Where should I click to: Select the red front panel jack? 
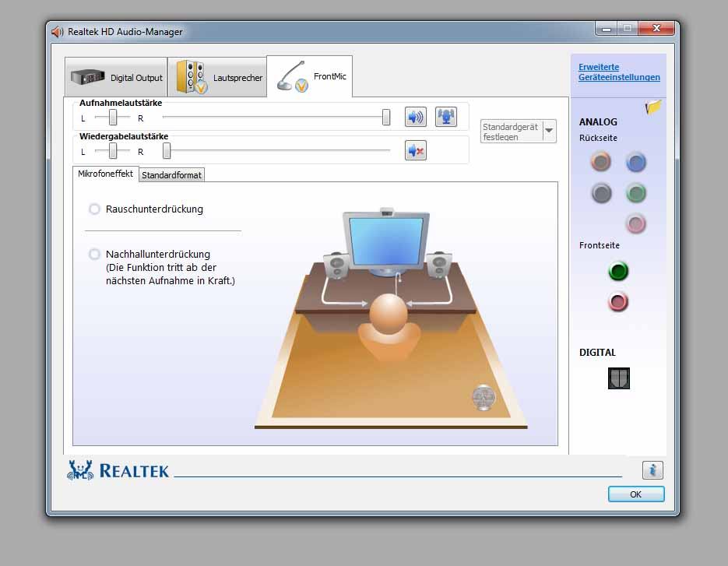click(x=618, y=302)
